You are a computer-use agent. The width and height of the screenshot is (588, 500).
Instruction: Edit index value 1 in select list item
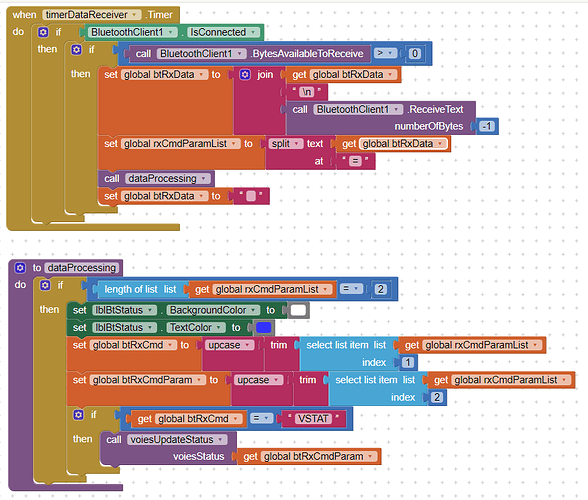(408, 362)
